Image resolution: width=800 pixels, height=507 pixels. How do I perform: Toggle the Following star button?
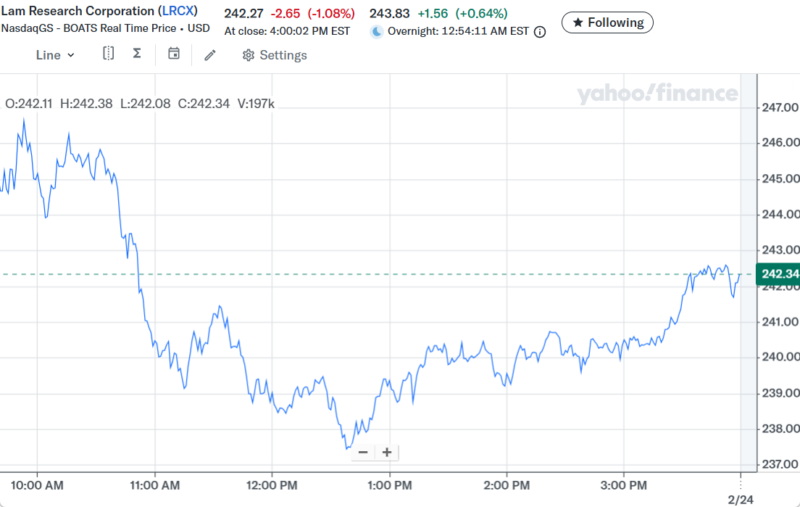(x=607, y=22)
